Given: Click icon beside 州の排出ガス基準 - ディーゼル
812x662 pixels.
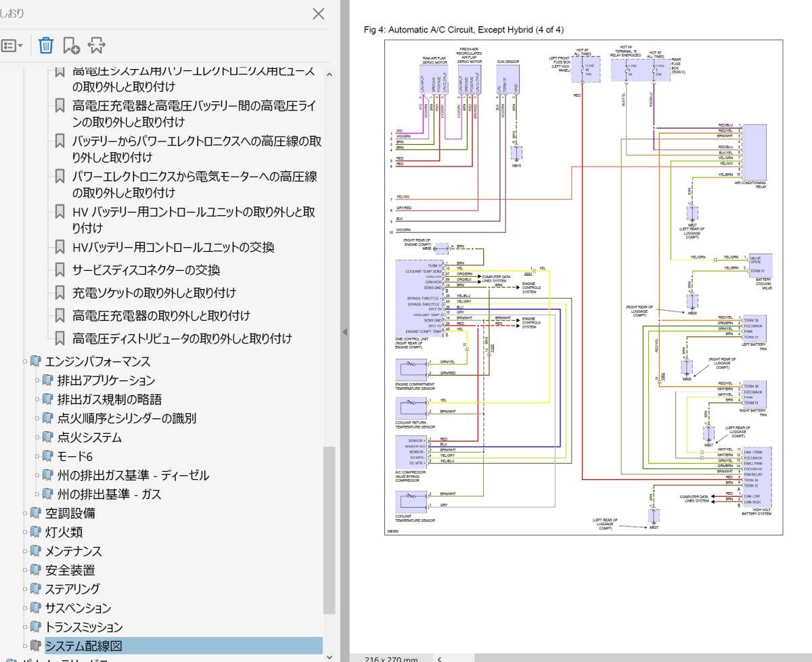Looking at the screenshot, I should point(47,475).
